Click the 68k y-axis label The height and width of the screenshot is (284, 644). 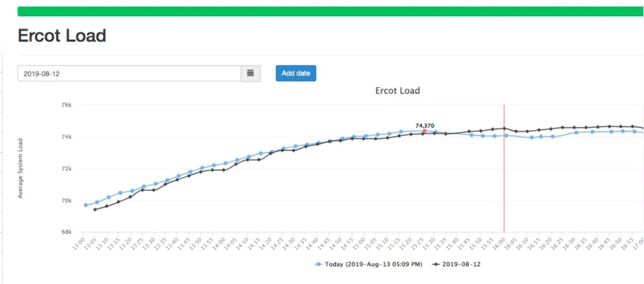66,232
